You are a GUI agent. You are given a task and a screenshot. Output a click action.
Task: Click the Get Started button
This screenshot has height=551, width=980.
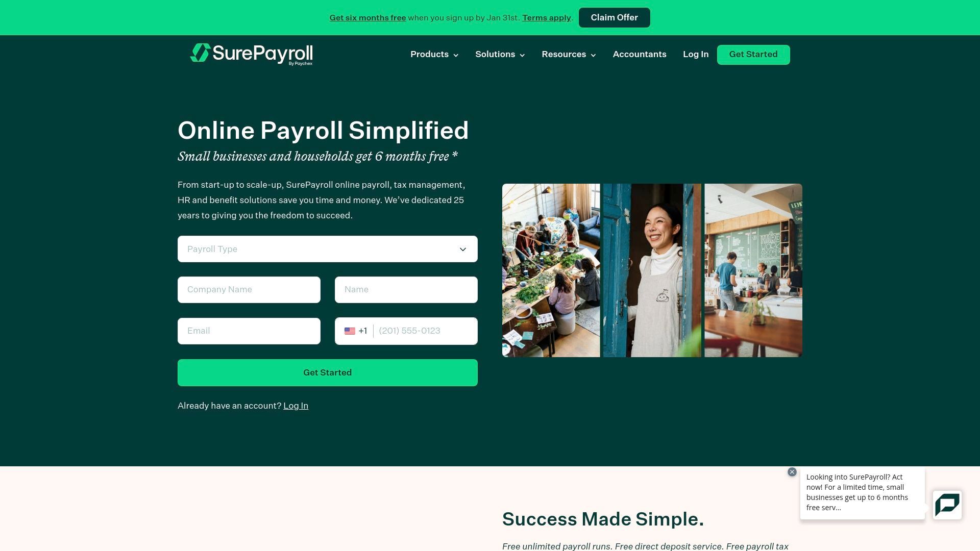(x=327, y=372)
